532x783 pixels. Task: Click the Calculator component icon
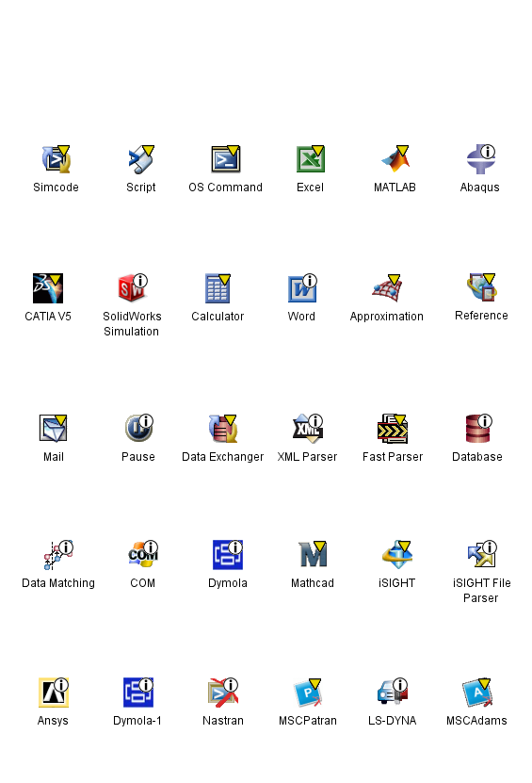pyautogui.click(x=218, y=288)
